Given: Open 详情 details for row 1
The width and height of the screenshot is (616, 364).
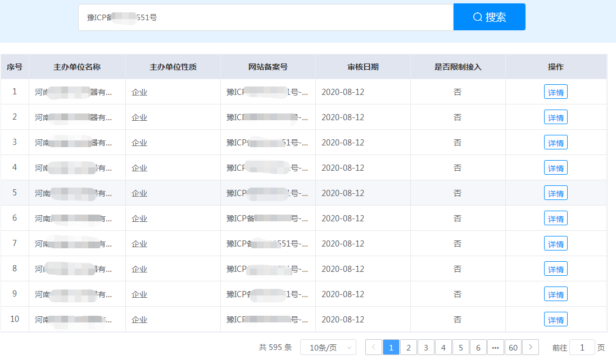Looking at the screenshot, I should (555, 92).
